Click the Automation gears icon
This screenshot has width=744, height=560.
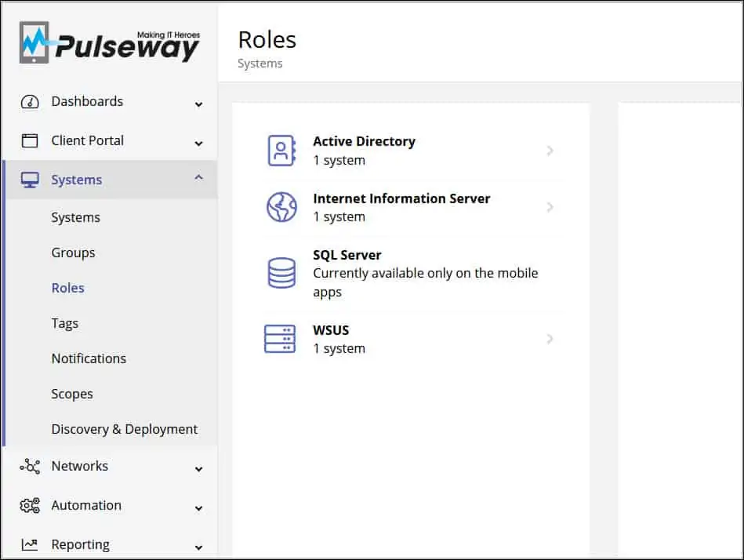coord(30,505)
